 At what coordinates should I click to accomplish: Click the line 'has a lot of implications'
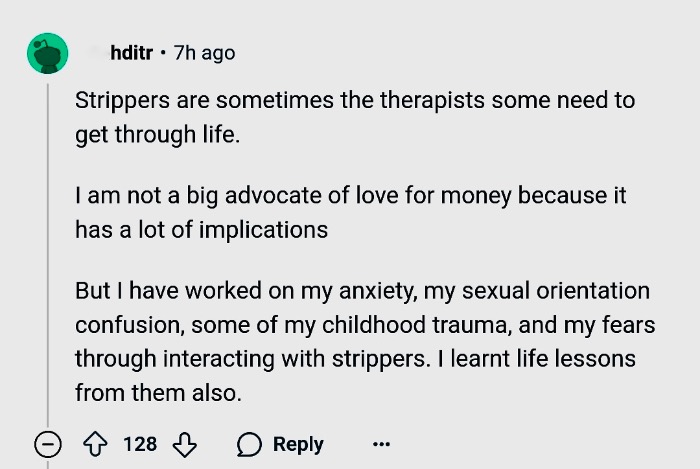click(201, 230)
